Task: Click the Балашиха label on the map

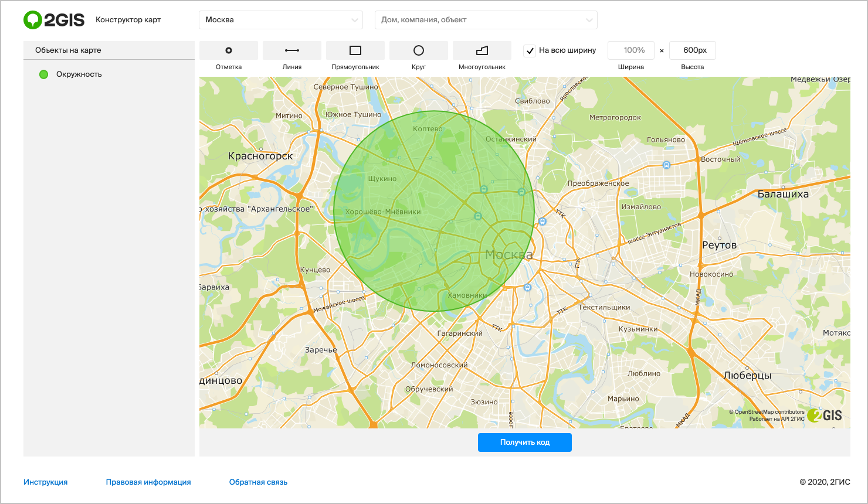Action: [783, 194]
